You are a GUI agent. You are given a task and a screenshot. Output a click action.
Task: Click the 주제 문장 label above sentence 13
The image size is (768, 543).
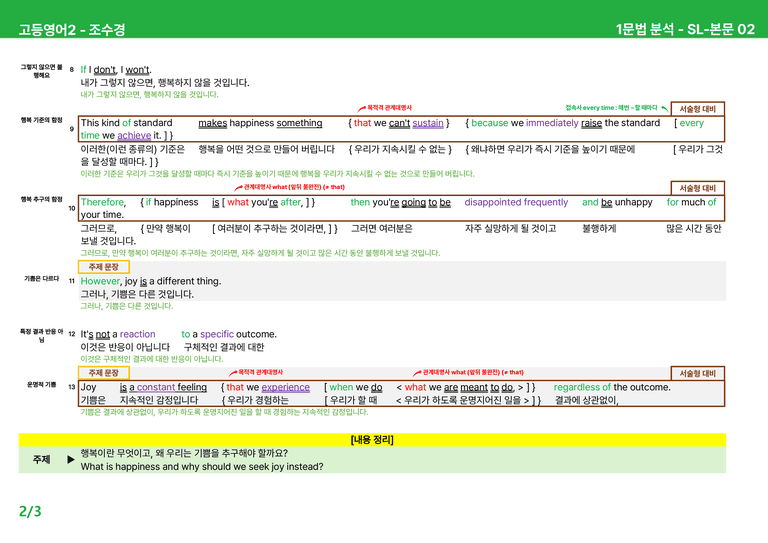pyautogui.click(x=104, y=373)
